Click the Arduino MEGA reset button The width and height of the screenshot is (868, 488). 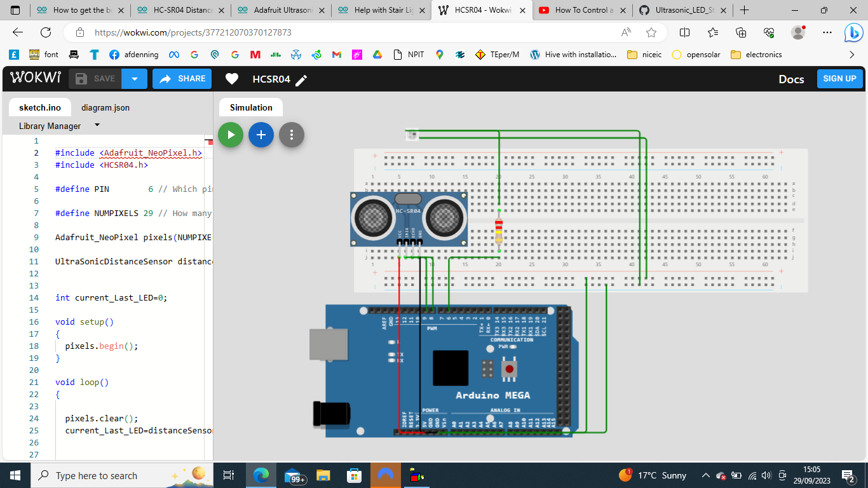pyautogui.click(x=509, y=369)
